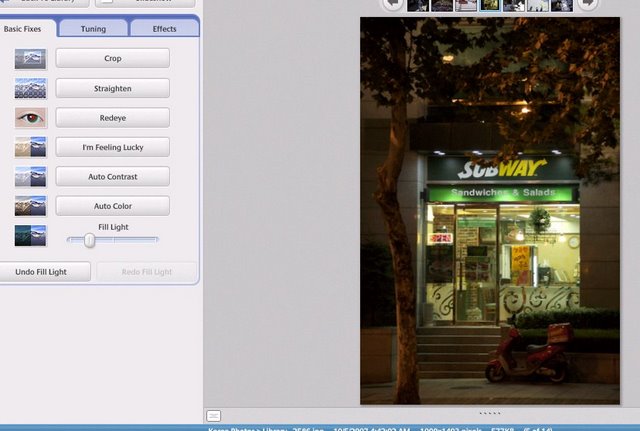Click the Redeye eye icon

pos(31,118)
